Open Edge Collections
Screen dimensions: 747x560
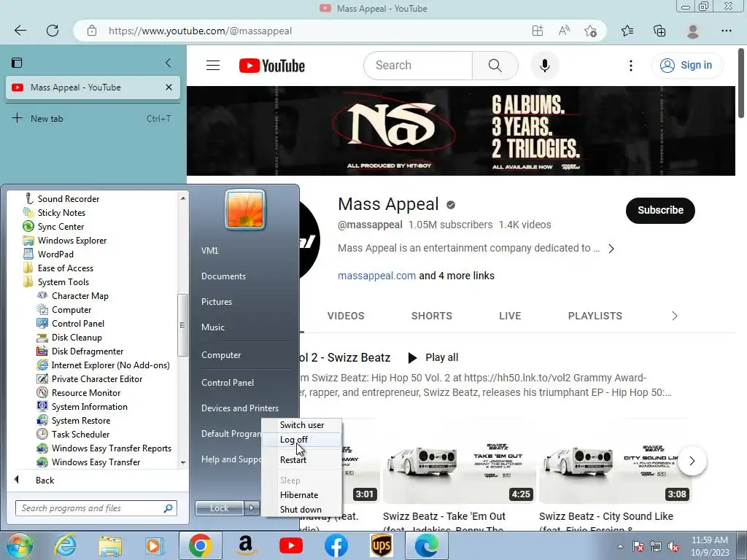(x=659, y=31)
